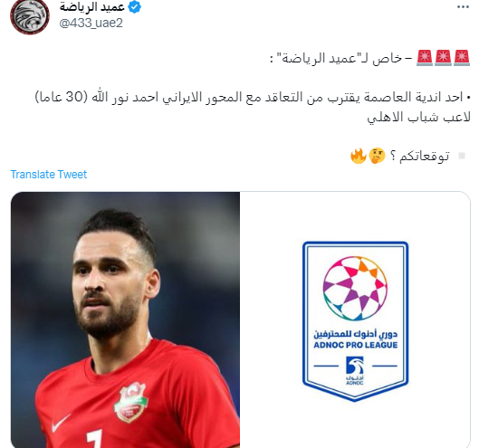479x448 pixels.
Task: Click the fire emoji
Action: [359, 156]
